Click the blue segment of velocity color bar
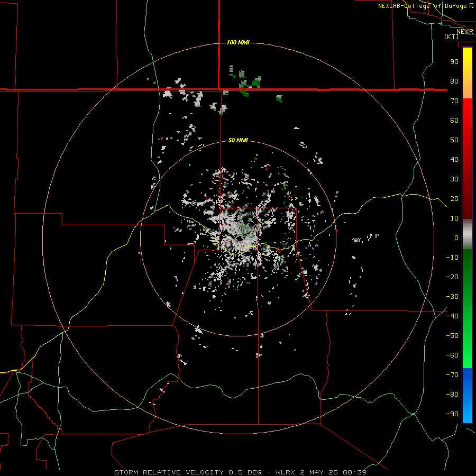This screenshot has height=476, width=476. 467,396
